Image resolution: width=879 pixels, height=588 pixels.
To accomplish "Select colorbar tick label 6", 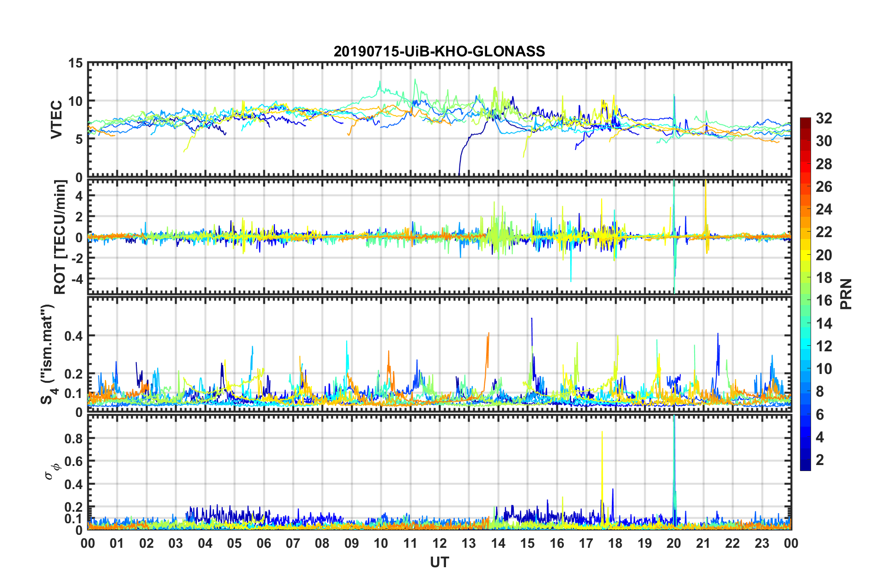I will [820, 415].
